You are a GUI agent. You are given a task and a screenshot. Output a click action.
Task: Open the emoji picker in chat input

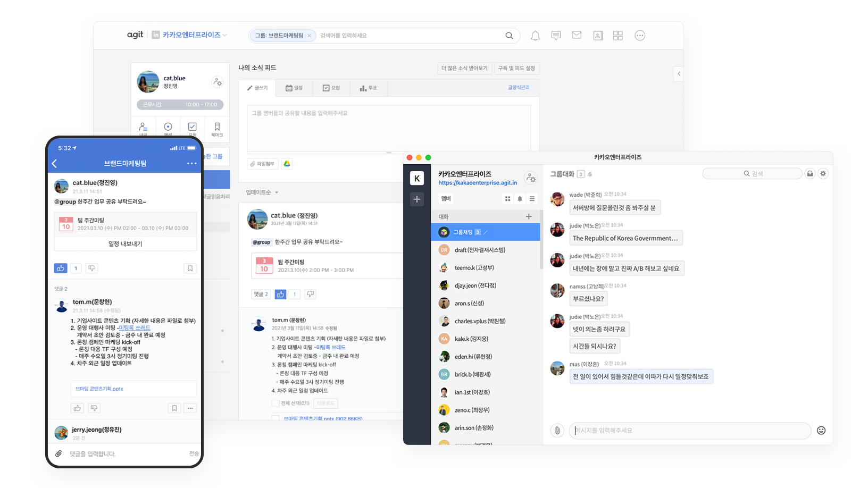pyautogui.click(x=821, y=431)
